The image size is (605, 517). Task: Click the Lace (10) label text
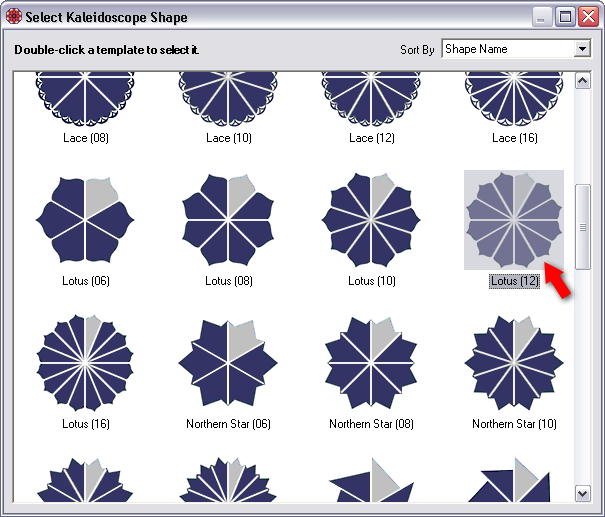click(229, 138)
